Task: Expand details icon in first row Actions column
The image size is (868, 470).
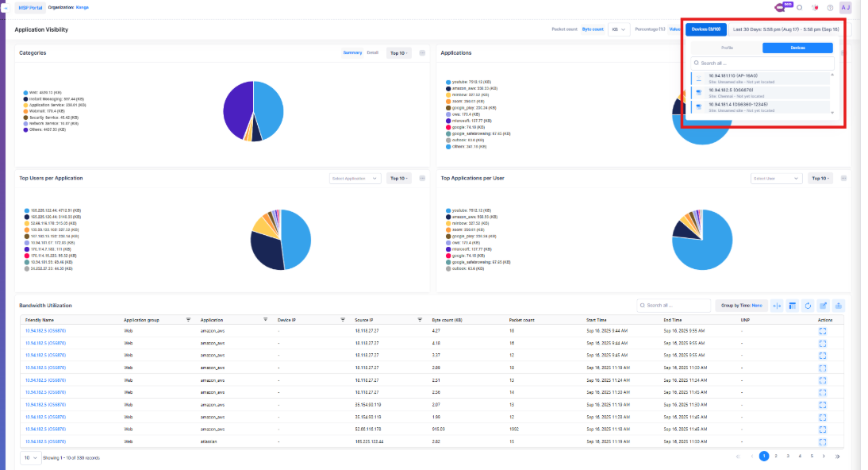Action: click(x=823, y=331)
